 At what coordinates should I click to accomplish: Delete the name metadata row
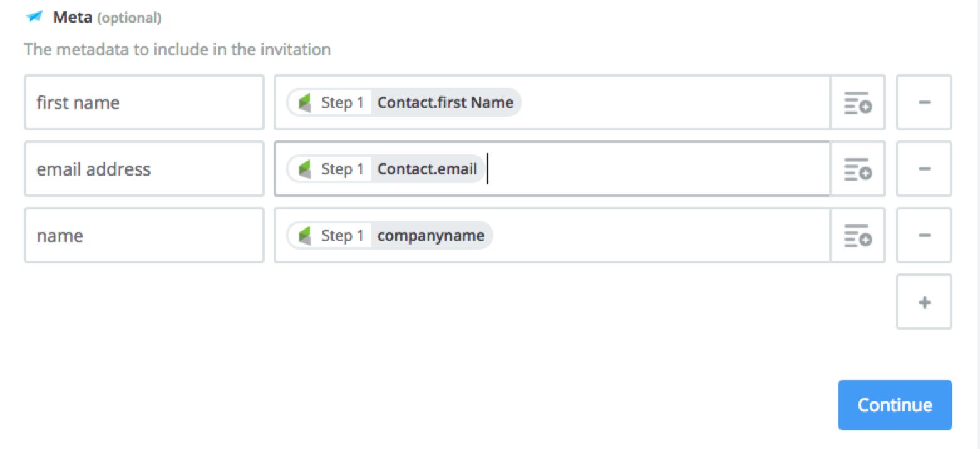coord(924,235)
